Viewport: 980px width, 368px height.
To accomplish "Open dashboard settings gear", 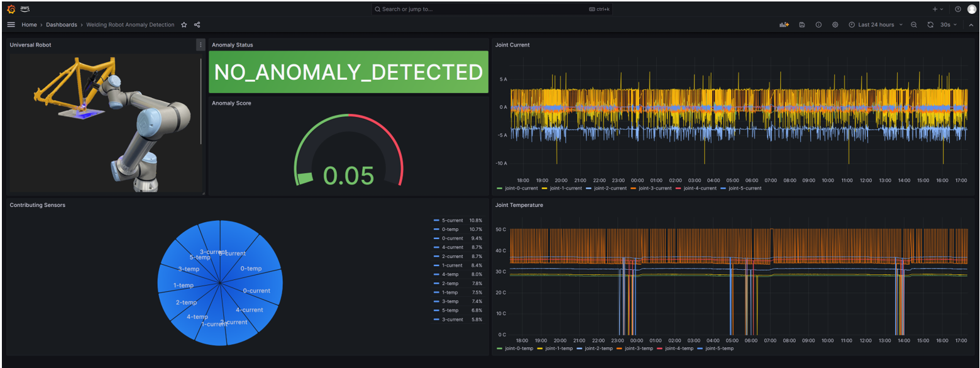I will point(835,25).
